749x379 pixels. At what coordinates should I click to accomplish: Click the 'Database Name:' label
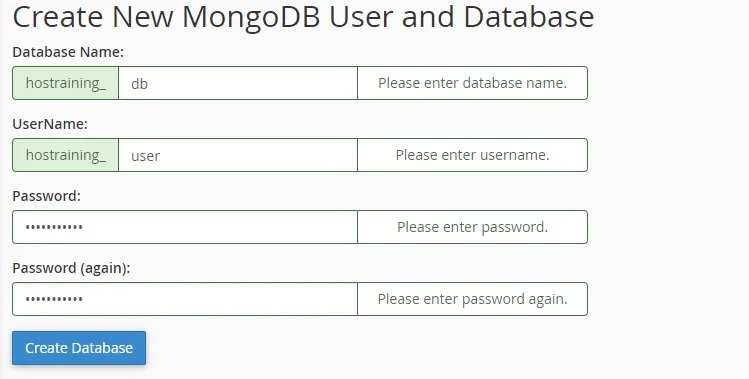click(68, 52)
